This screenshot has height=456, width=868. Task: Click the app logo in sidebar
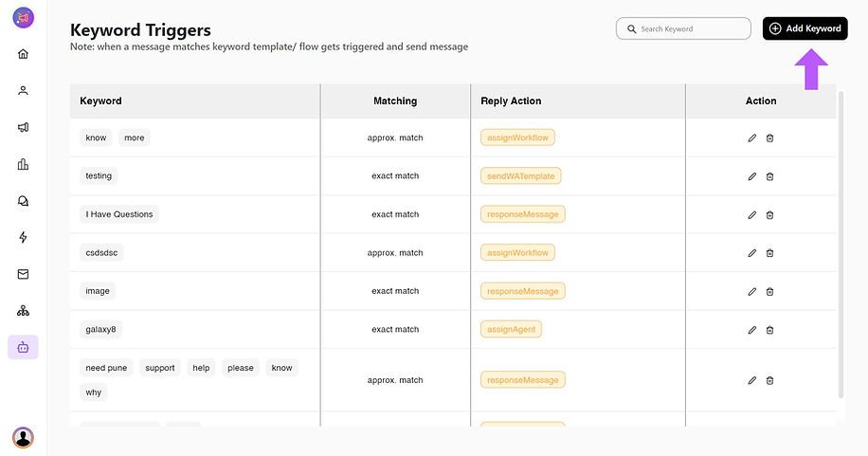click(23, 17)
